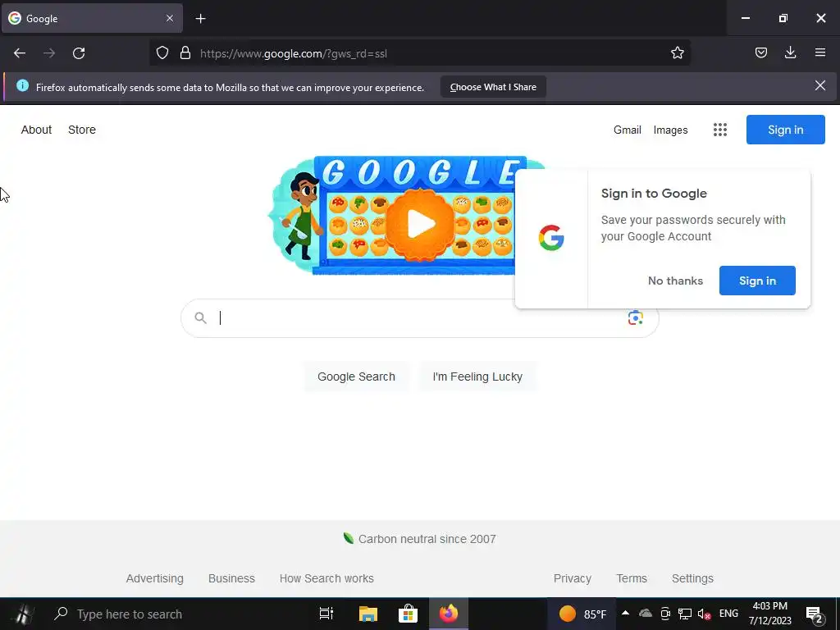Click the URL address bar
Viewport: 840px width, 630px height.
click(419, 53)
